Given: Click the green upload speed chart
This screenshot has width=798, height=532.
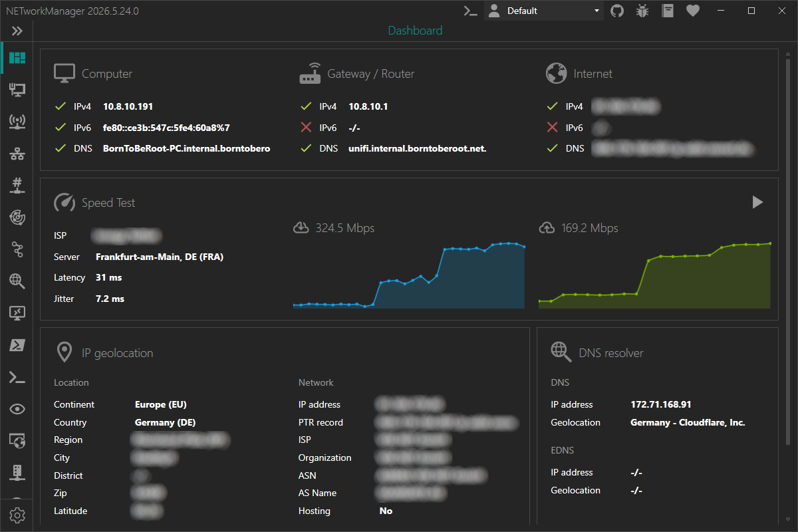Looking at the screenshot, I should click(654, 275).
